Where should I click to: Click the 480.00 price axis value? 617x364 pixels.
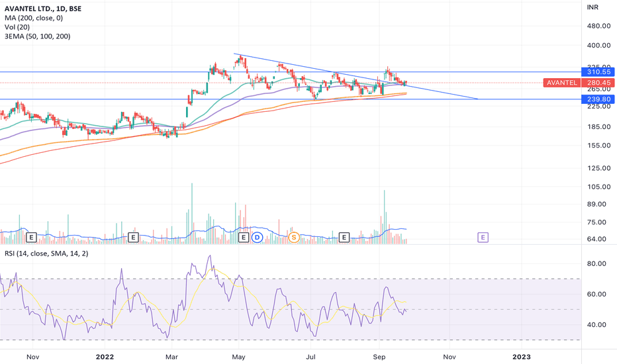pos(599,26)
